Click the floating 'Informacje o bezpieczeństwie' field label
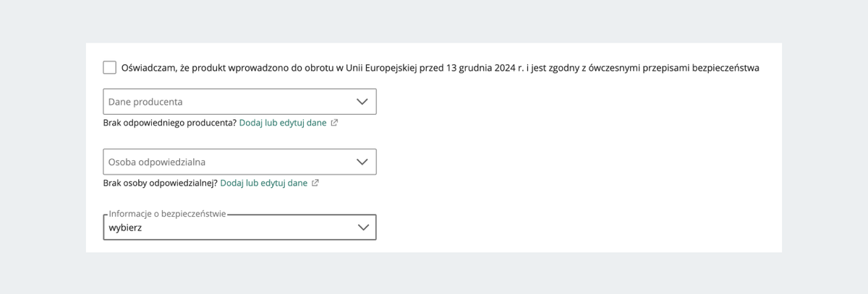 (x=167, y=214)
